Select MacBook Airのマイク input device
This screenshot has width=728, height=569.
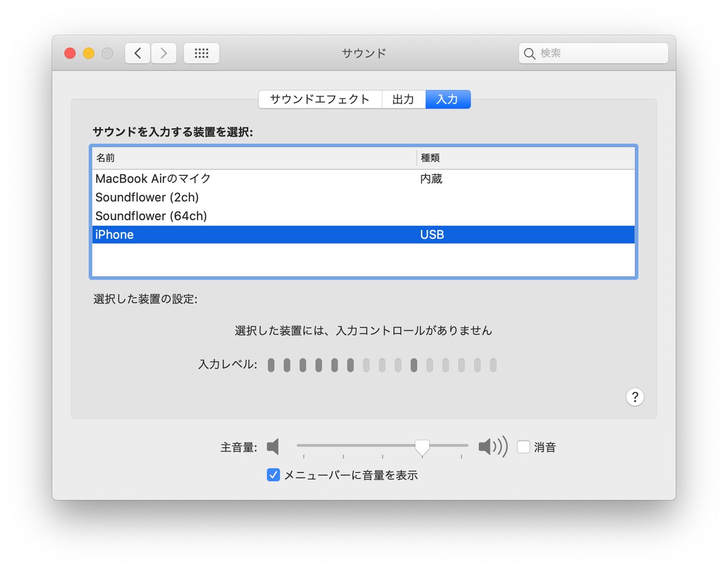click(x=363, y=179)
